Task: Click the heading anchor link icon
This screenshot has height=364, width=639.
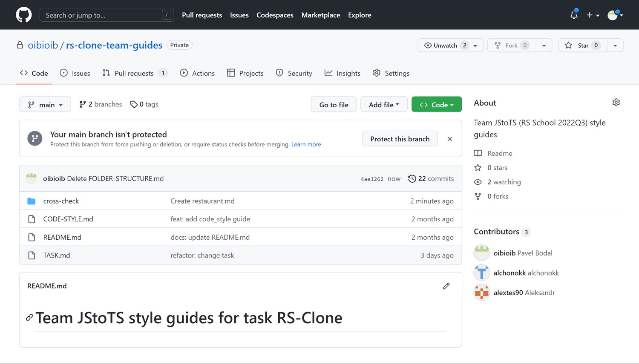Action: tap(29, 318)
